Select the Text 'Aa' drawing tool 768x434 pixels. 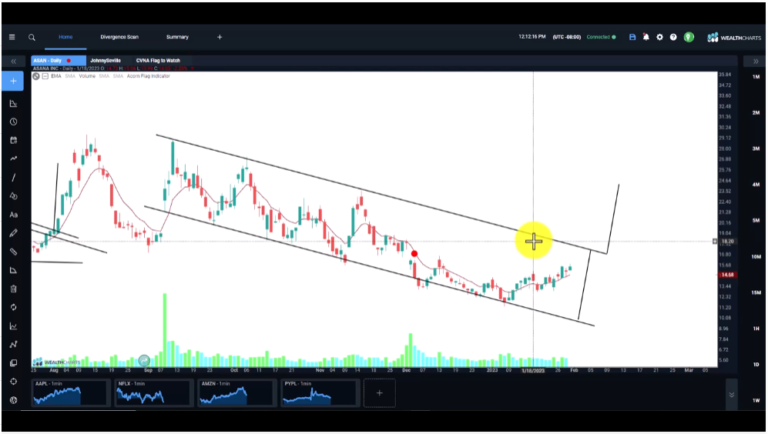13,214
